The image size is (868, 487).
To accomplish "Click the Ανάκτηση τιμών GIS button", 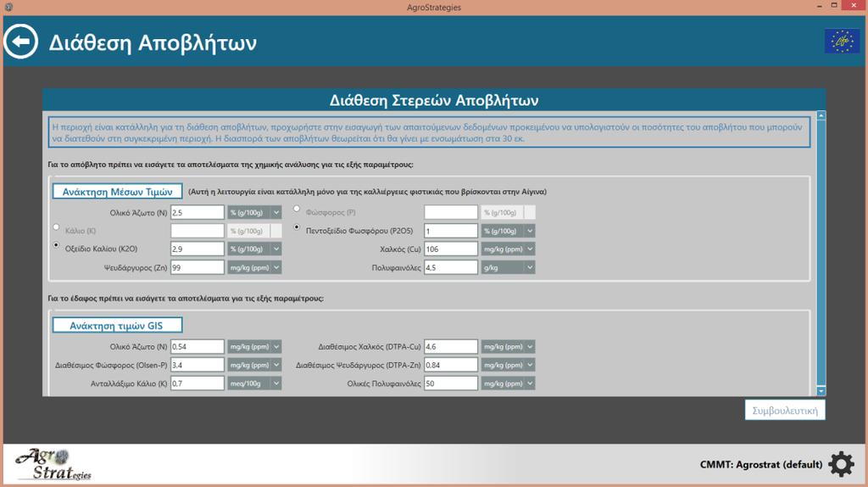I will [117, 326].
